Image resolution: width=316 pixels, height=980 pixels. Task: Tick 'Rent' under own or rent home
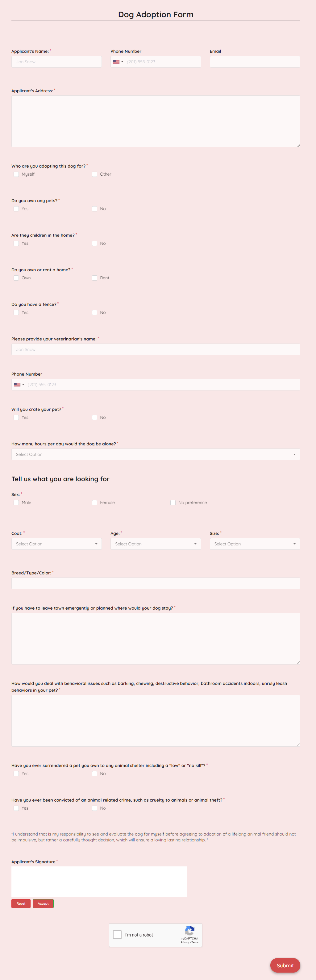pos(95,278)
